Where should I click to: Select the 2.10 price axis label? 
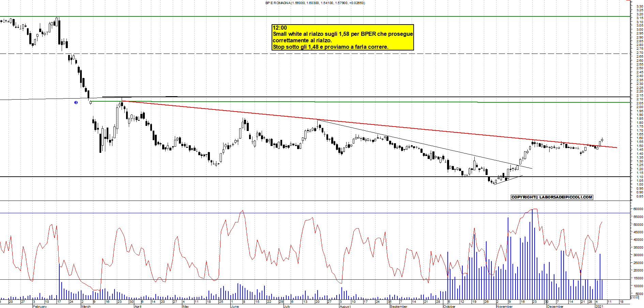pos(640,99)
